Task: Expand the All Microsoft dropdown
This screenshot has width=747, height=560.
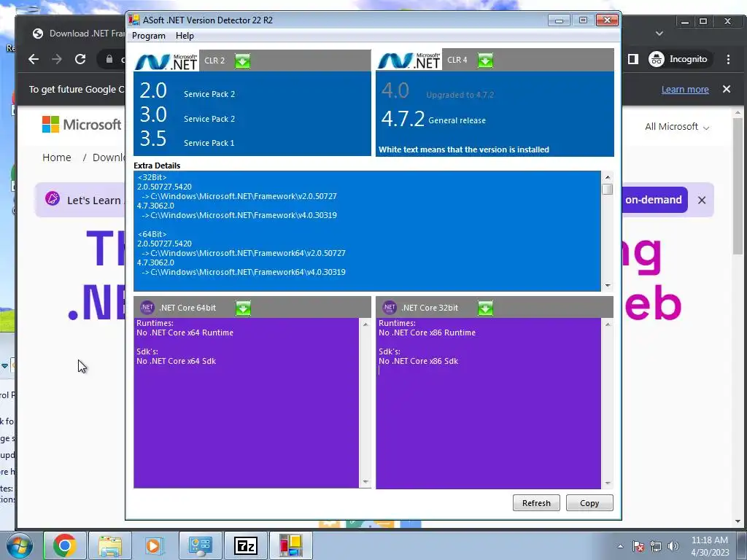Action: click(x=677, y=127)
